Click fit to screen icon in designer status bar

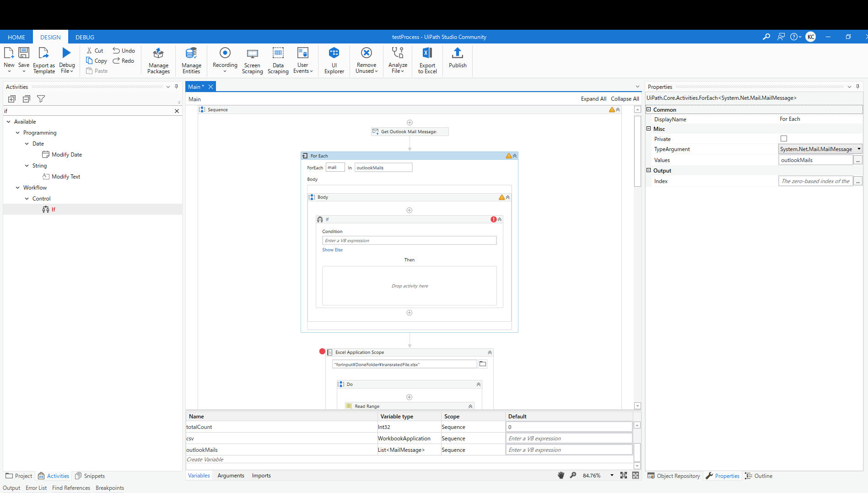click(x=624, y=476)
